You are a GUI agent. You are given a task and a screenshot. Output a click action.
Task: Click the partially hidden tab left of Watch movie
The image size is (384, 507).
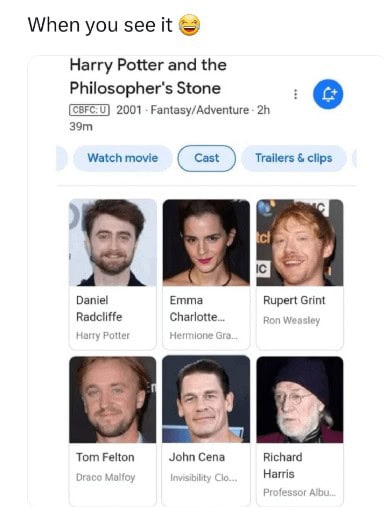(x=62, y=158)
